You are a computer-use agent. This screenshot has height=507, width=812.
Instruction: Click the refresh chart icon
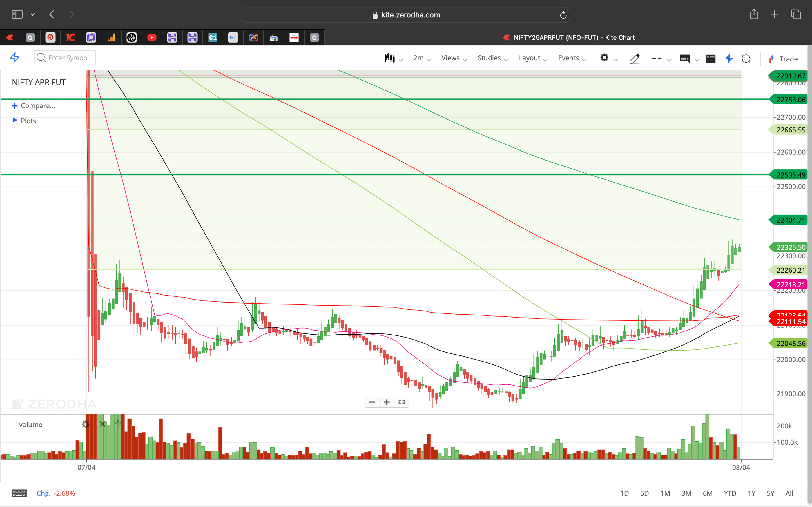coord(746,59)
